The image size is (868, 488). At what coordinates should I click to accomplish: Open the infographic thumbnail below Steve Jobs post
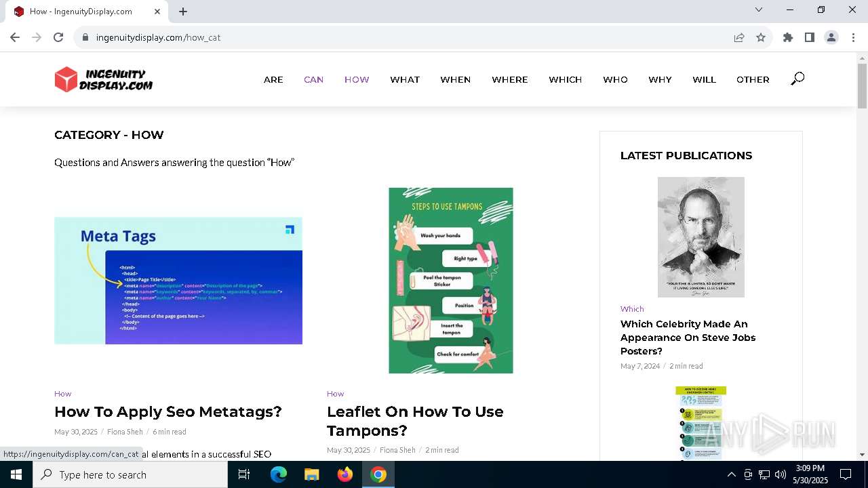click(701, 424)
